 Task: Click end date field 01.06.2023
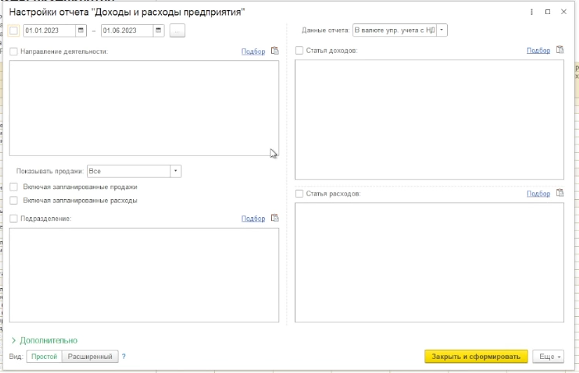(127, 30)
